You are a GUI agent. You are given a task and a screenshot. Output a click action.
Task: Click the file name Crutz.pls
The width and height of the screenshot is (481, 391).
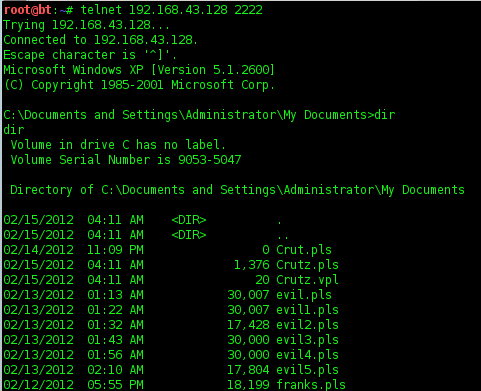pos(307,265)
